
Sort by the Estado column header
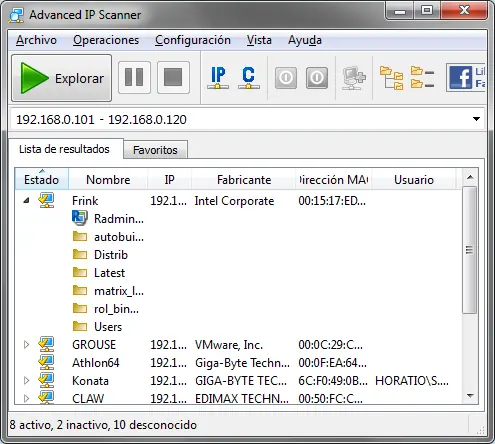42,179
